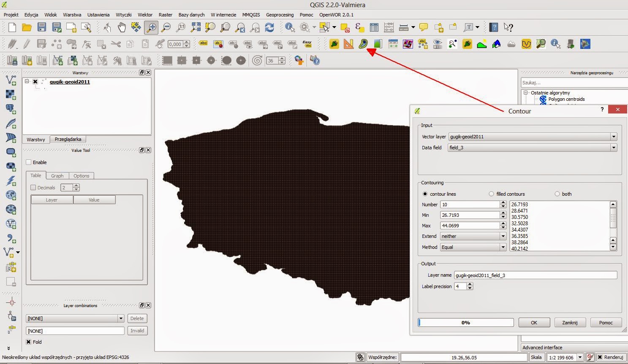The height and width of the screenshot is (364, 628).
Task: Open the Wektor menu
Action: pos(145,15)
